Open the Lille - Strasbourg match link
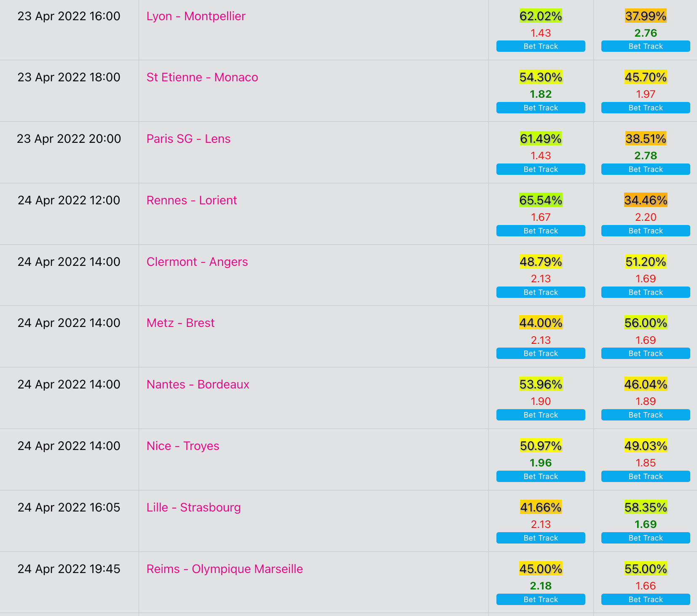Image resolution: width=697 pixels, height=616 pixels. click(x=193, y=507)
